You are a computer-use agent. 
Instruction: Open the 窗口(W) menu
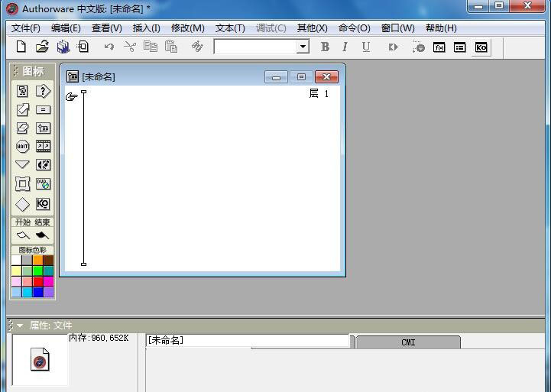pos(398,28)
